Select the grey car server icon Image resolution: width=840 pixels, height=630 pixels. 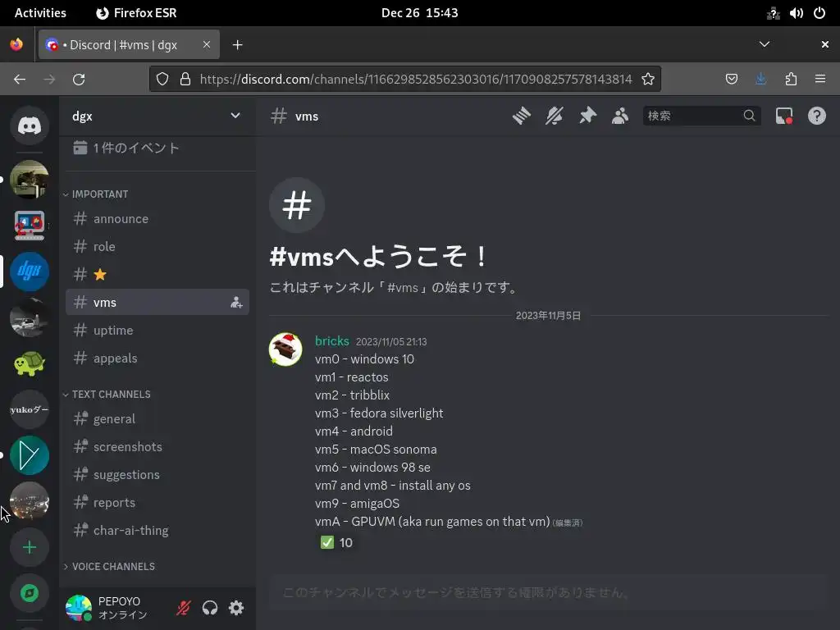coord(30,317)
